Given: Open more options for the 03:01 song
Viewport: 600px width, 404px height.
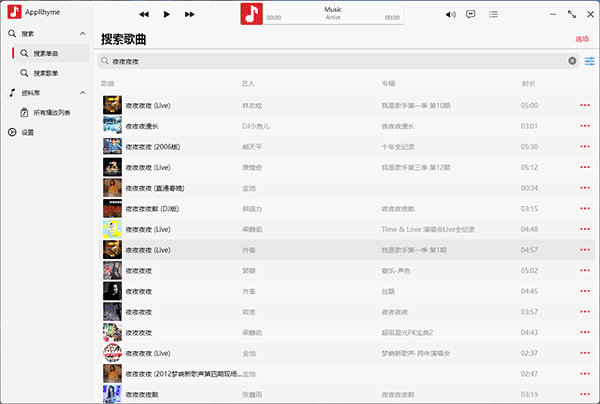Looking at the screenshot, I should 585,126.
